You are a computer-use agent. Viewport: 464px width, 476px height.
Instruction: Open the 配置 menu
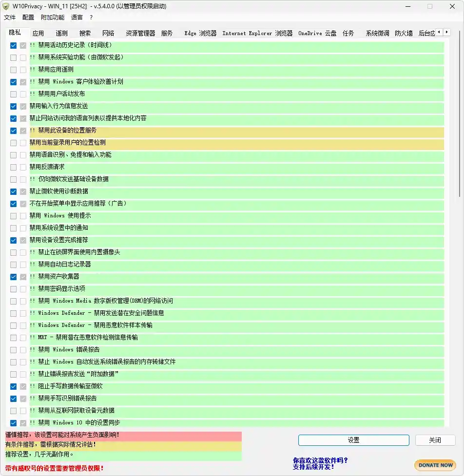click(28, 18)
